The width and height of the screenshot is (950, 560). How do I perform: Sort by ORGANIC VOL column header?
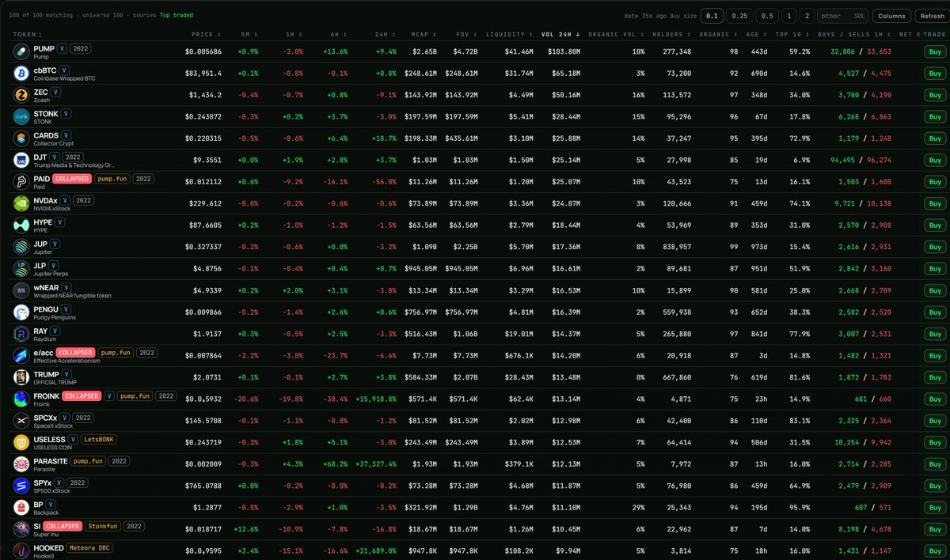(x=617, y=35)
